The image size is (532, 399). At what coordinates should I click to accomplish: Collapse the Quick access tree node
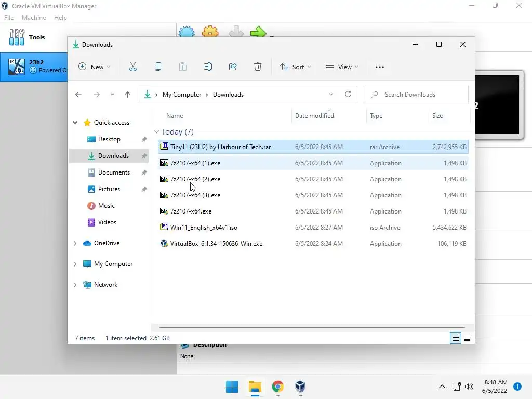coord(75,123)
